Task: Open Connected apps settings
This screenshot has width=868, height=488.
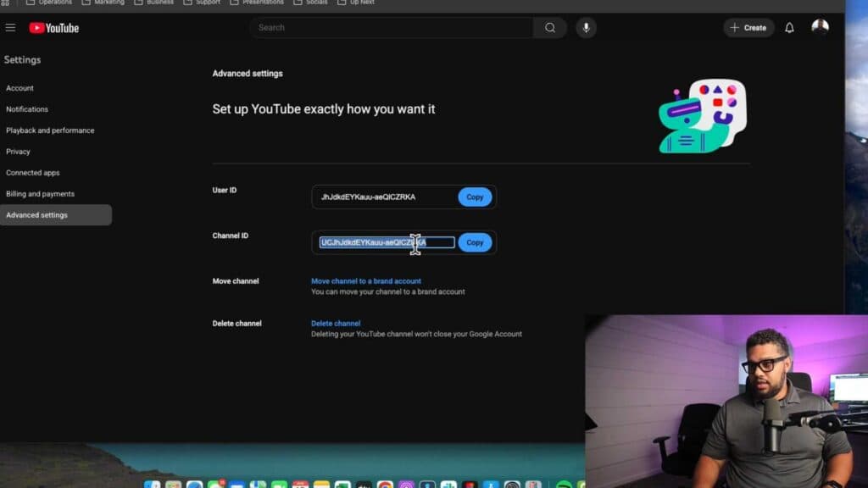Action: click(33, 173)
